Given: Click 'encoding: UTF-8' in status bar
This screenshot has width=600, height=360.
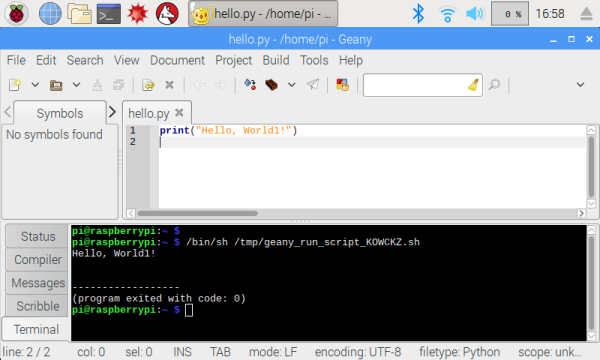Looking at the screenshot, I should coord(358,352).
